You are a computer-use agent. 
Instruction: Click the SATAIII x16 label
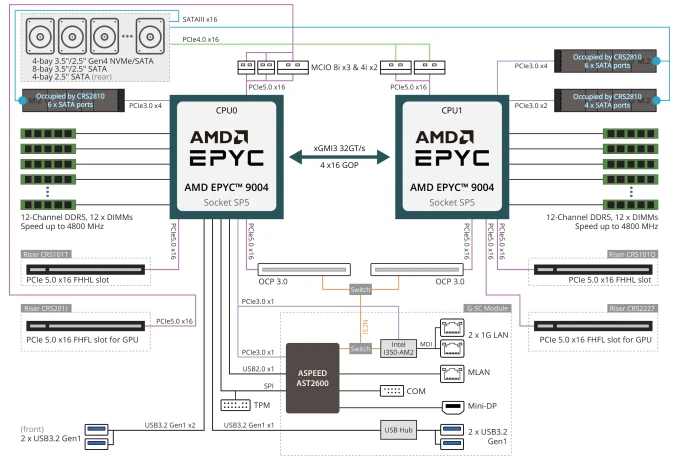click(200, 19)
